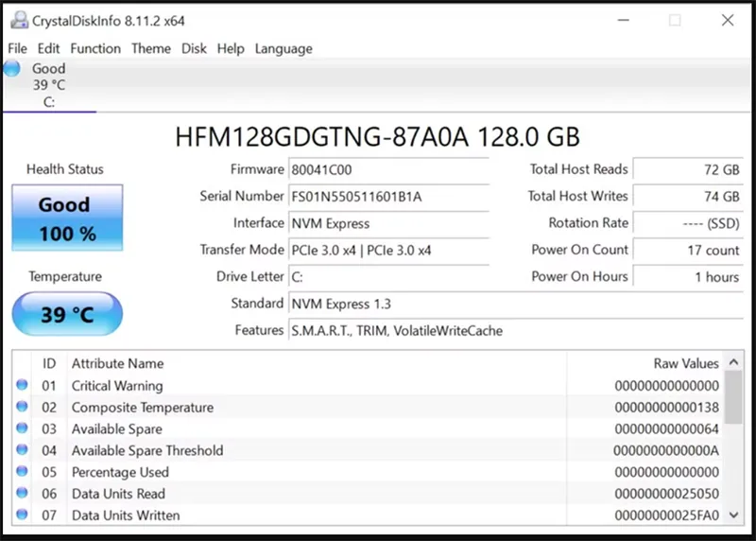Image resolution: width=756 pixels, height=541 pixels.
Task: Click raw value 0000000000138
Action: click(667, 408)
